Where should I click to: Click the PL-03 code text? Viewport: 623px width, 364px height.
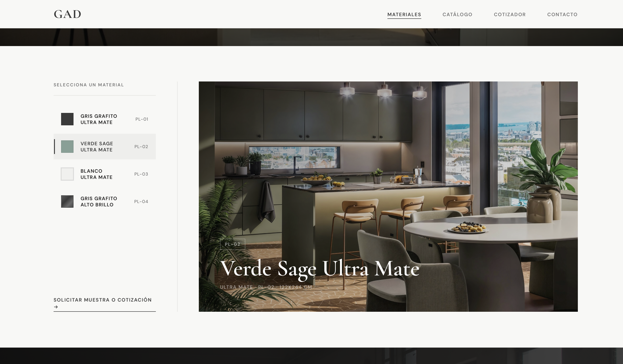coord(141,174)
